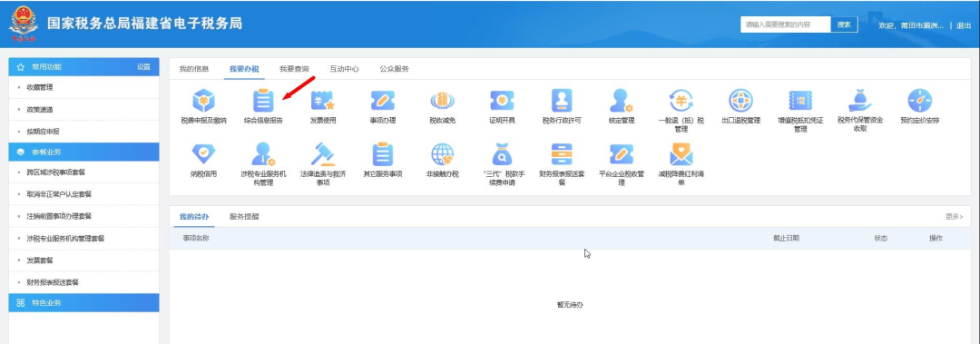
Task: Switch to 服务提醒 tab
Action: coord(244,216)
